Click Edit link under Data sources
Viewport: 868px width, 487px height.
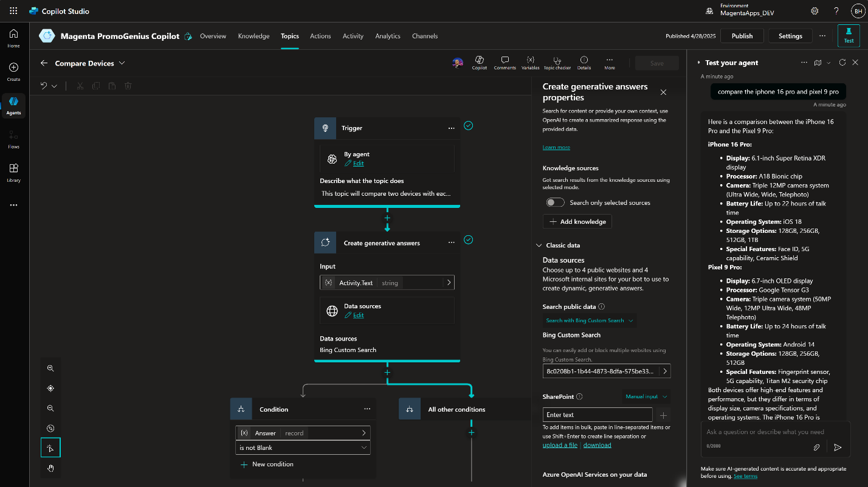[358, 316]
